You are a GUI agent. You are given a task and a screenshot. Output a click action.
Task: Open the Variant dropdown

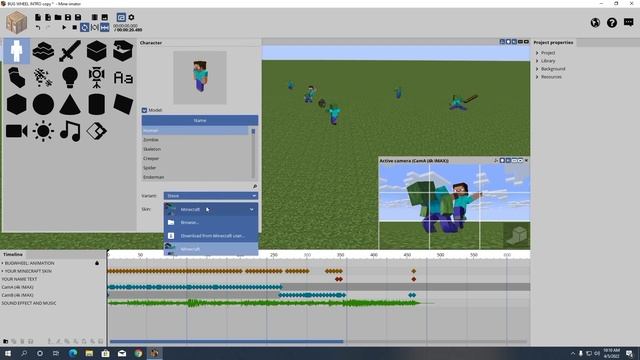coord(211,196)
